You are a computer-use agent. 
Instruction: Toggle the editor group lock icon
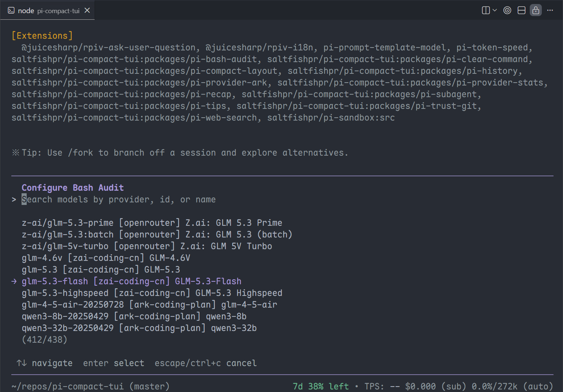tap(536, 10)
